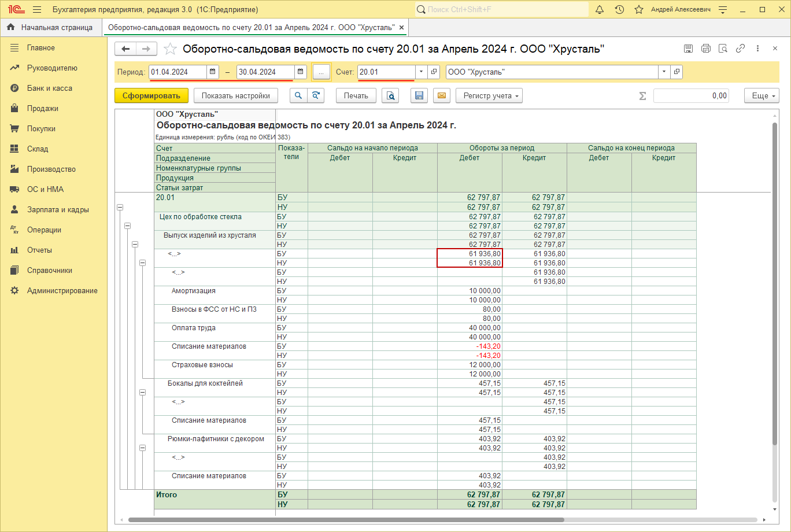
Task: Click the email envelope icon in toolbar
Action: [442, 96]
